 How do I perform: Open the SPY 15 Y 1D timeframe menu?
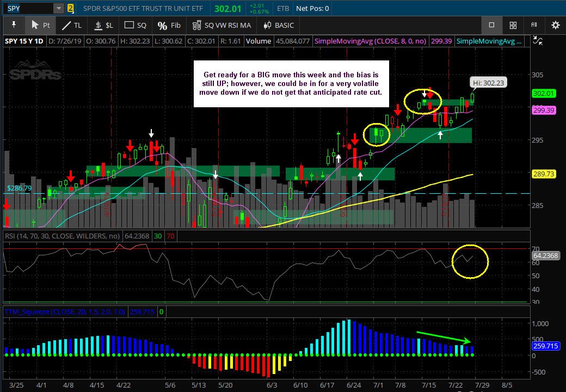pyautogui.click(x=24, y=41)
